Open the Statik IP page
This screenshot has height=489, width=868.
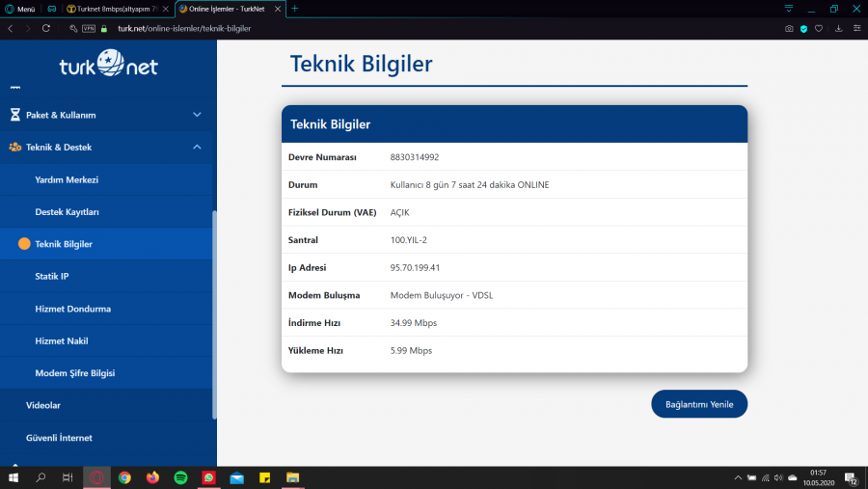[51, 276]
